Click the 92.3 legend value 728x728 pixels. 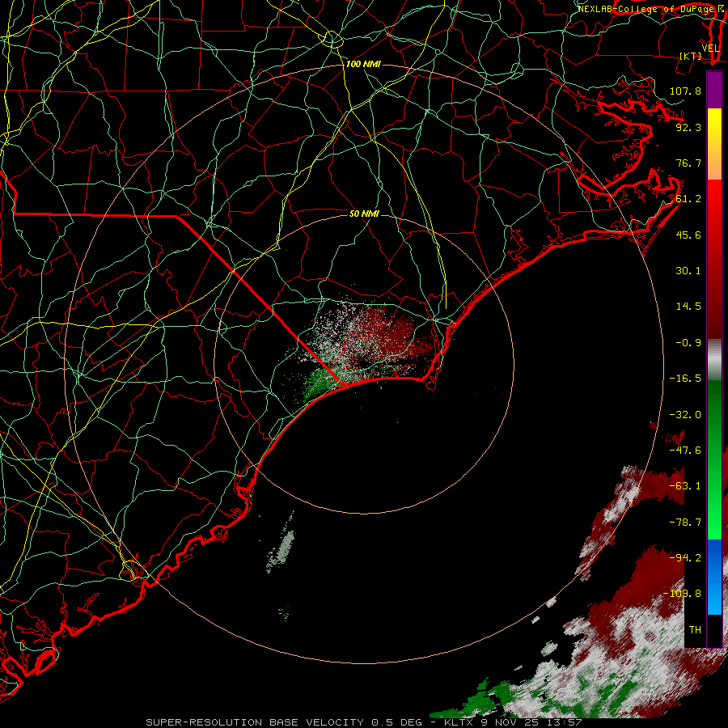click(x=688, y=127)
